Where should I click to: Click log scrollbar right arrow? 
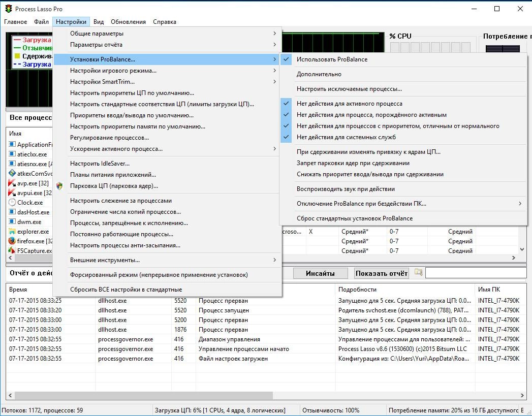tap(522, 395)
